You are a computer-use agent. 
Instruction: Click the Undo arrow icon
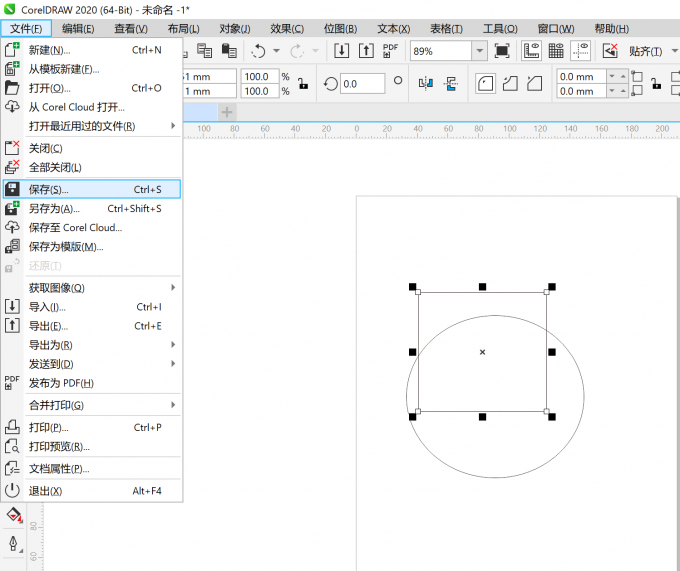259,50
